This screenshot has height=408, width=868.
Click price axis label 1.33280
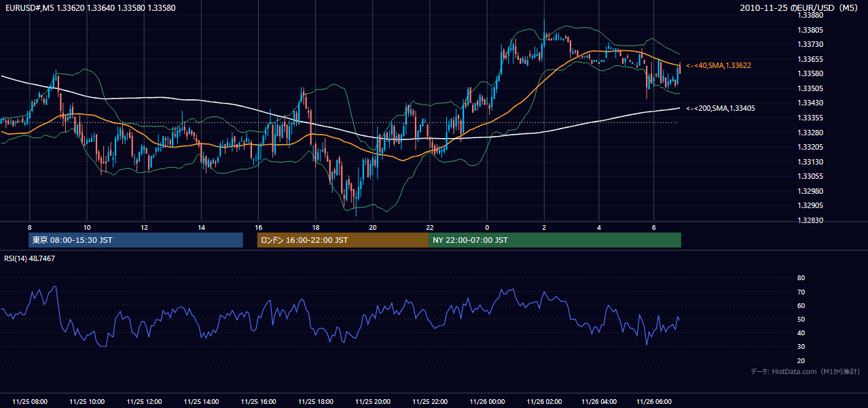click(x=811, y=133)
